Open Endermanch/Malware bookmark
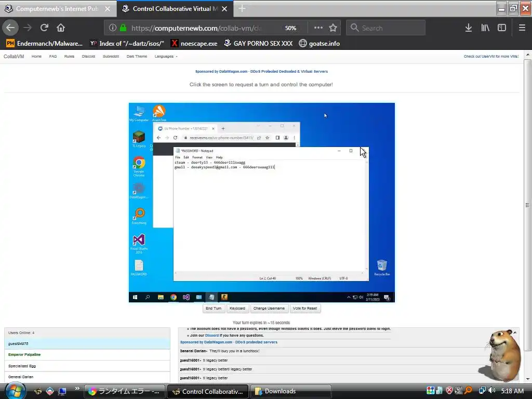The image size is (532, 399). 45,44
